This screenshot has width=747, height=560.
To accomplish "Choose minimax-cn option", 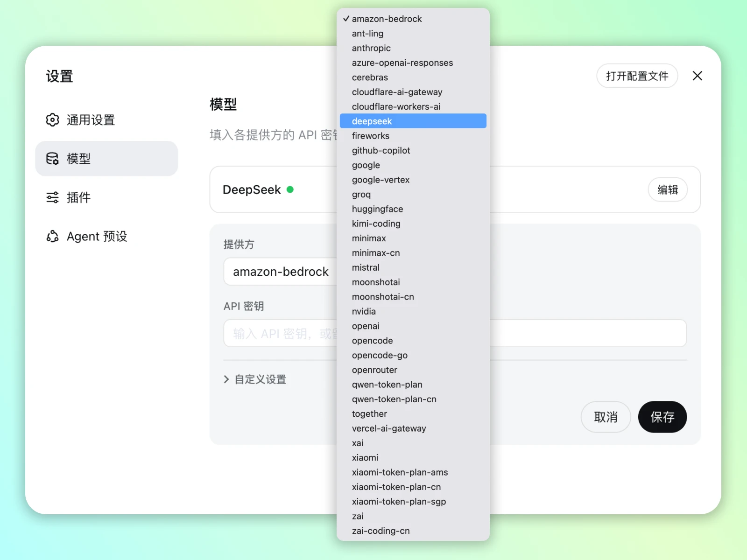I will click(x=413, y=253).
